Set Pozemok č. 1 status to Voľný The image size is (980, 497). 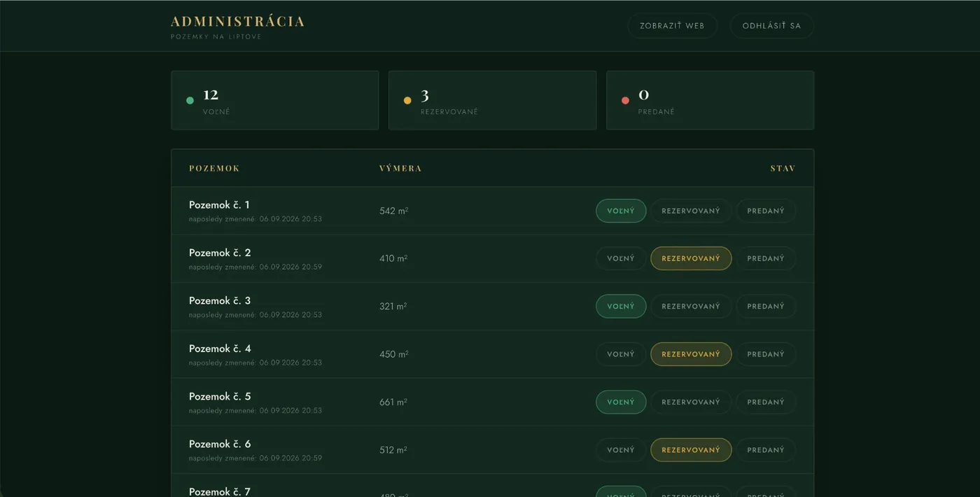[621, 211]
